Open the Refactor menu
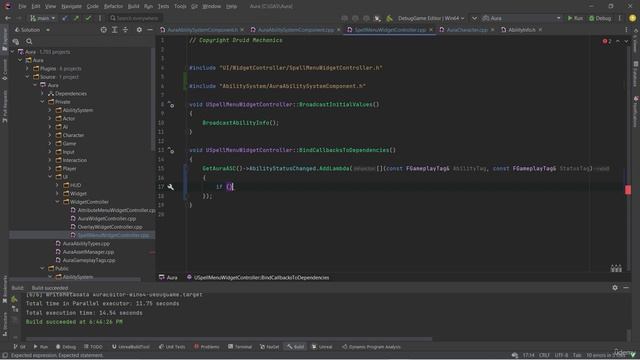640x360 pixels. coord(113,6)
